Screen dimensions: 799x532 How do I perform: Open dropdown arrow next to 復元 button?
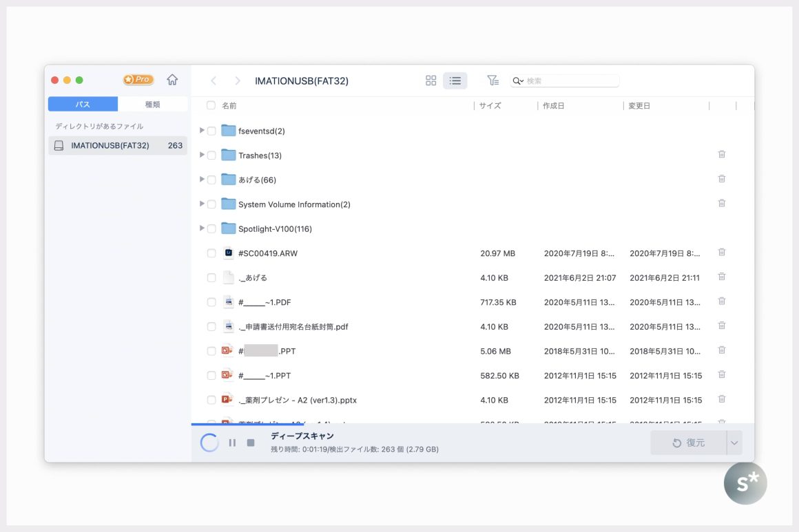(734, 443)
